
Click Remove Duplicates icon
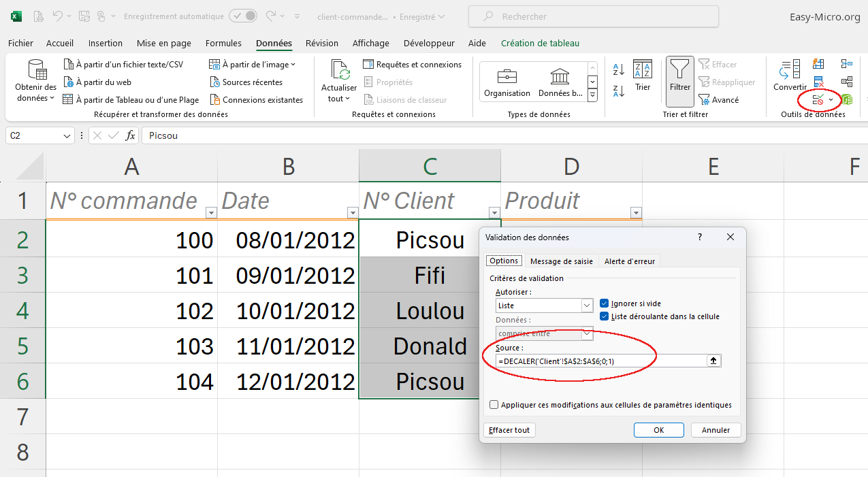point(819,82)
